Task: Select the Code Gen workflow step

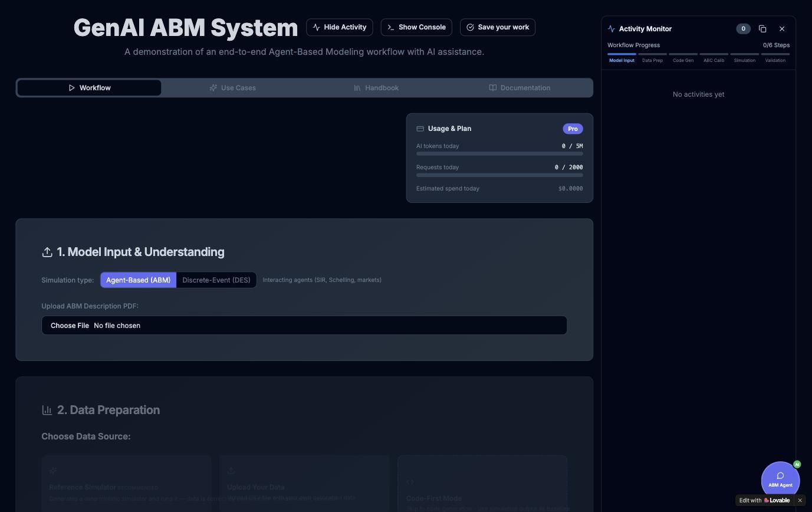Action: [x=683, y=58]
